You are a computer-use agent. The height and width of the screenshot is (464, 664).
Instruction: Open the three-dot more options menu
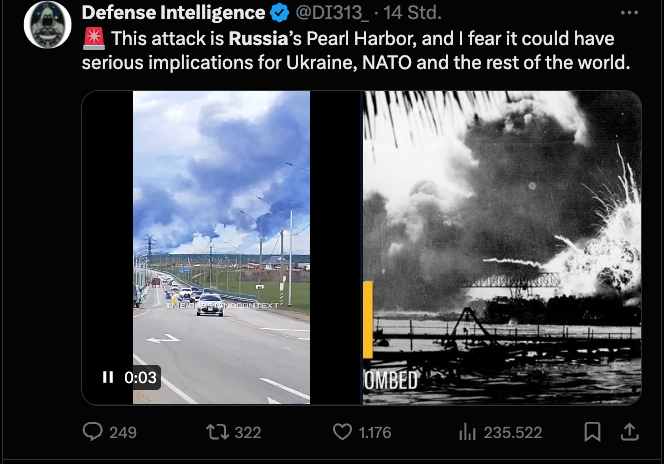[x=629, y=14]
